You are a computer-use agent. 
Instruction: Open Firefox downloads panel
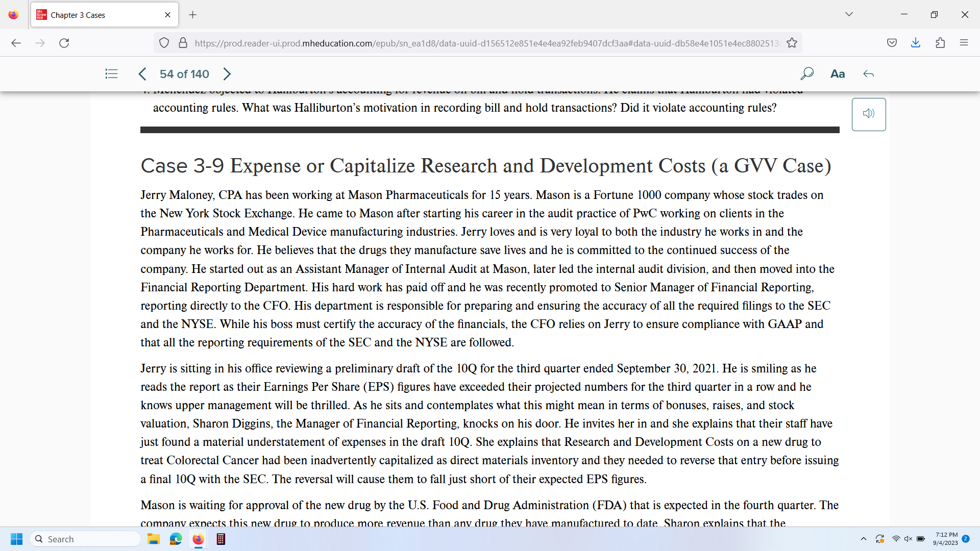(x=916, y=43)
